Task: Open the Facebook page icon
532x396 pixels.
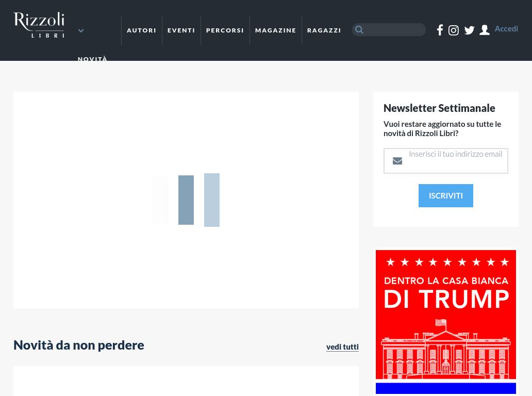Action: click(440, 30)
